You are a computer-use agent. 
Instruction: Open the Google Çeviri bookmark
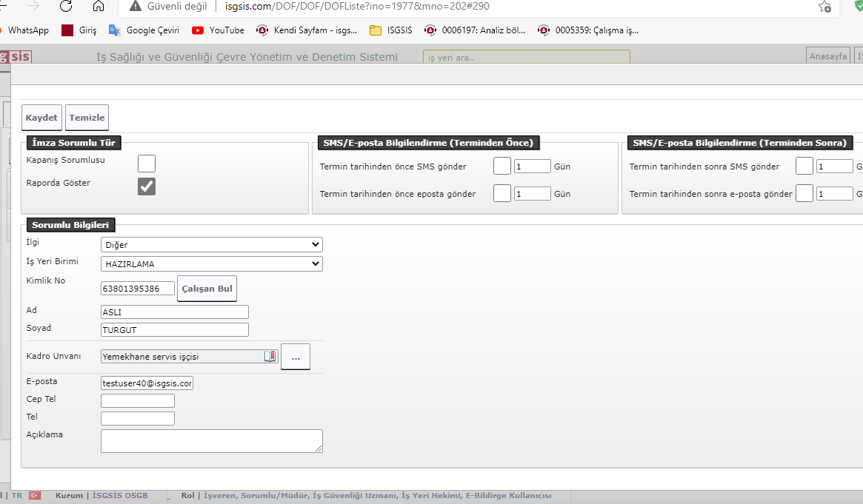click(144, 30)
